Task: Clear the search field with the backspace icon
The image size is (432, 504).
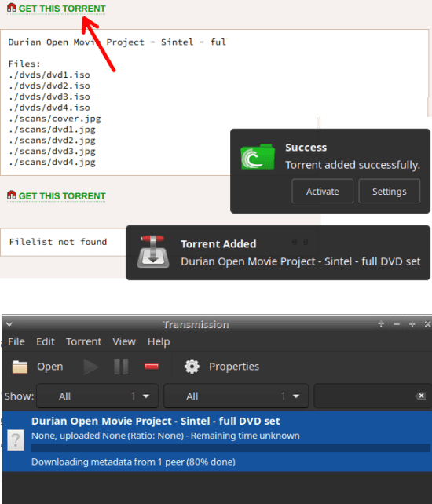Action: (420, 396)
